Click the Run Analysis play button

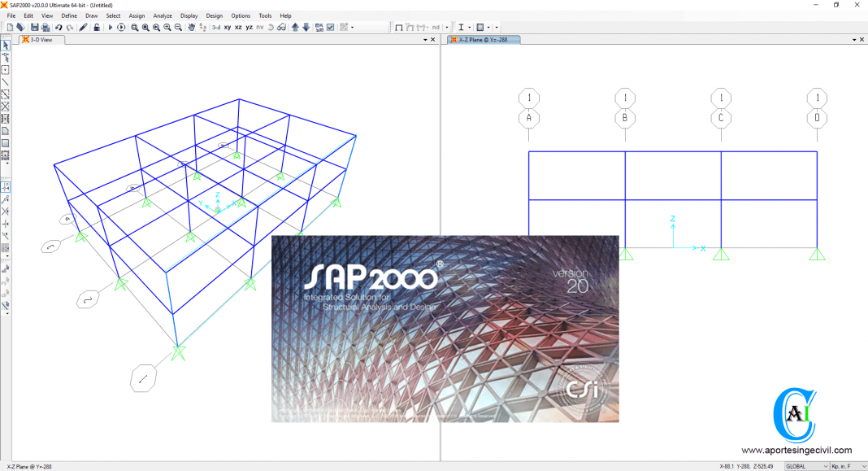111,28
